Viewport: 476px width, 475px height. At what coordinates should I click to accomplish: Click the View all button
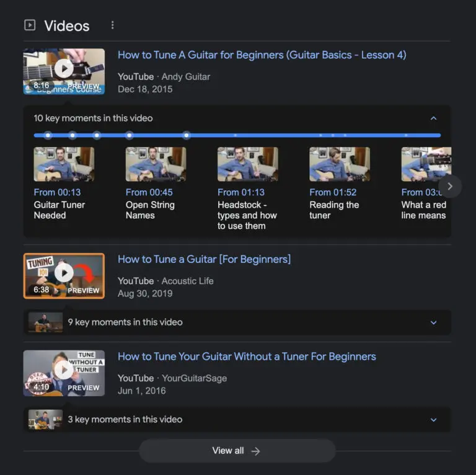pyautogui.click(x=237, y=451)
